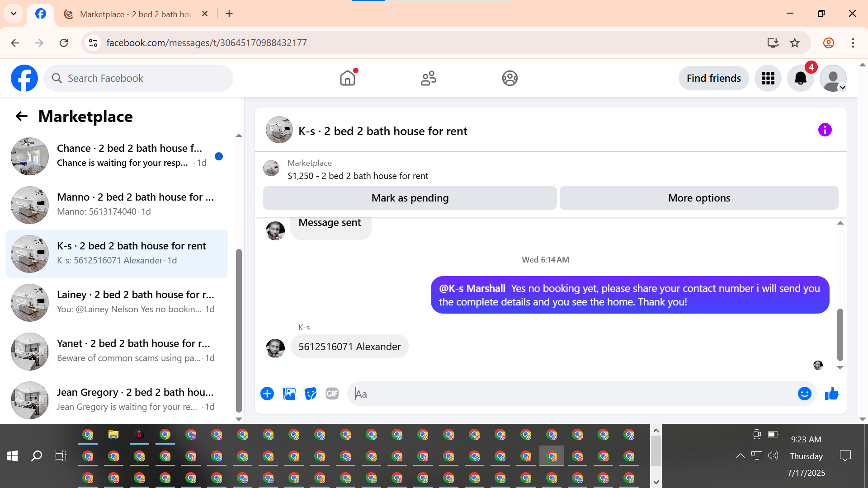
Task: Open the GIF picker
Action: click(332, 394)
